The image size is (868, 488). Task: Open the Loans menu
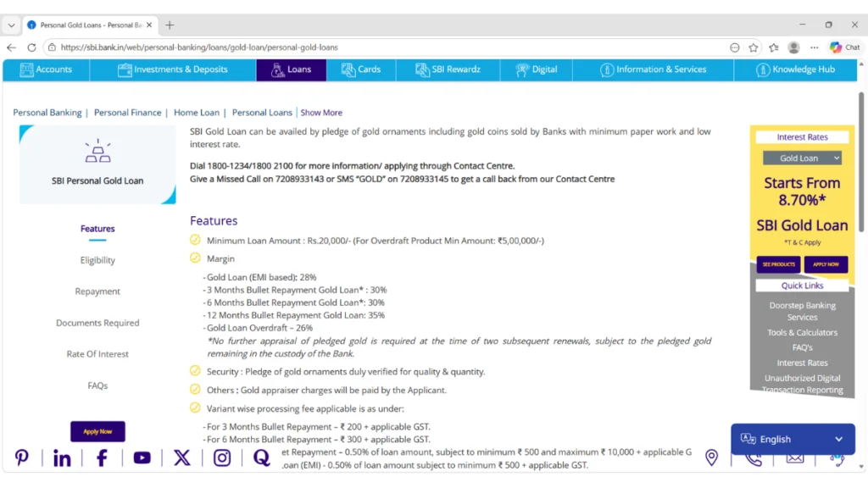(x=292, y=69)
